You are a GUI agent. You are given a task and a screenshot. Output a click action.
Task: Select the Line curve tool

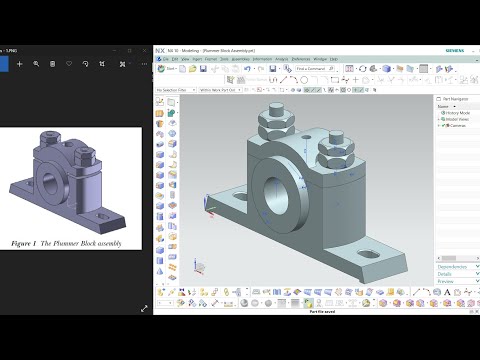(x=283, y=80)
